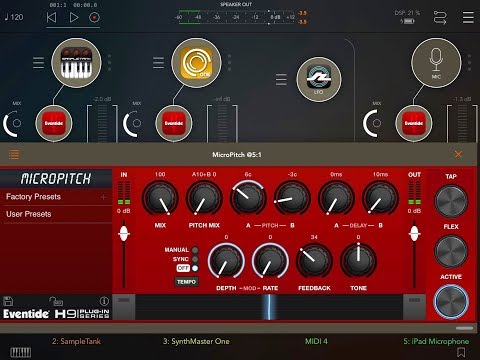The height and width of the screenshot is (360, 480).
Task: Start playback with the play button
Action: pyautogui.click(x=74, y=17)
